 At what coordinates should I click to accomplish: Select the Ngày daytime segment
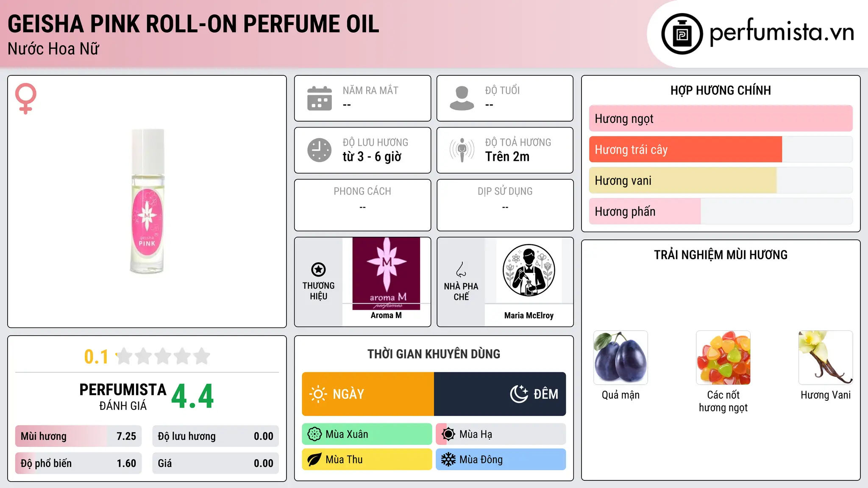point(368,394)
